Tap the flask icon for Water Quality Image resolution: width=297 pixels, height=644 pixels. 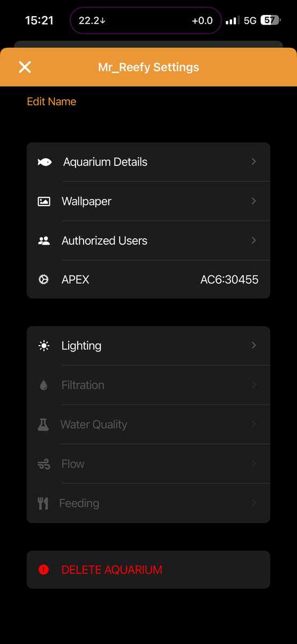(43, 425)
